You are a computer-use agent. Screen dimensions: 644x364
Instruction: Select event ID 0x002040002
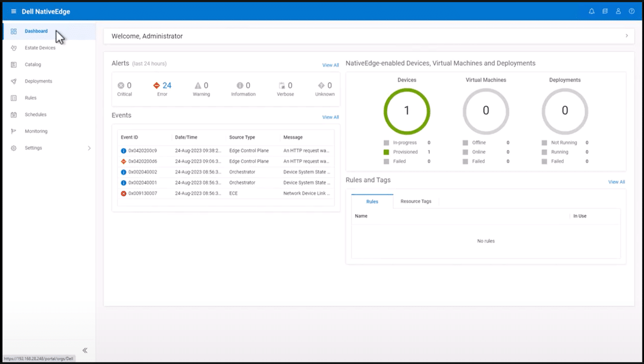[143, 172]
